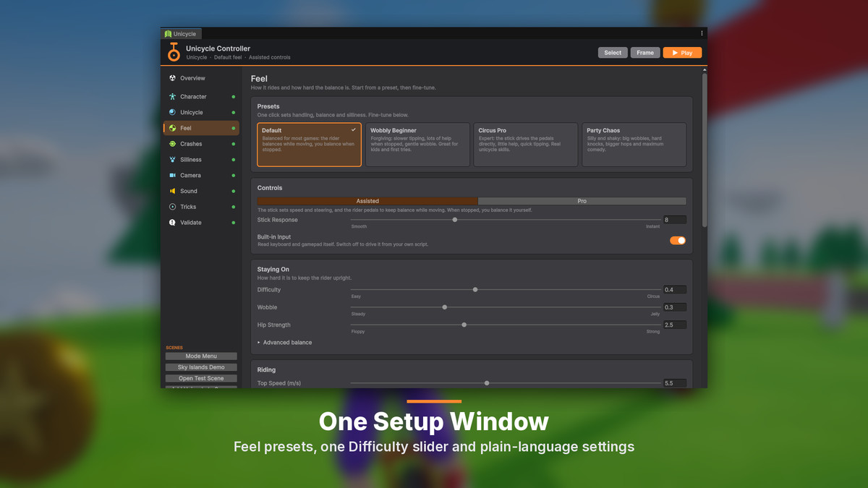
Task: Click the Stick Response slider handle
Action: [x=455, y=220]
